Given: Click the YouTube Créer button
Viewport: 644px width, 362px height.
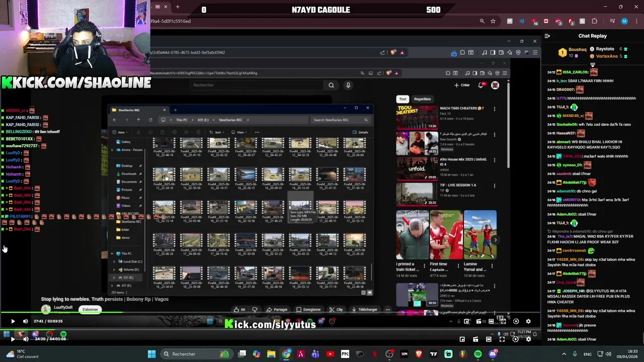Looking at the screenshot, I should coord(462,85).
